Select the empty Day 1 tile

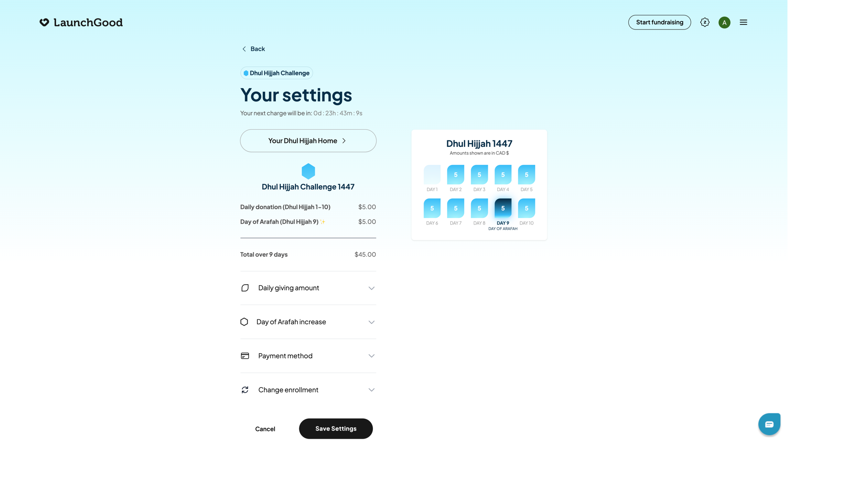pos(432,174)
